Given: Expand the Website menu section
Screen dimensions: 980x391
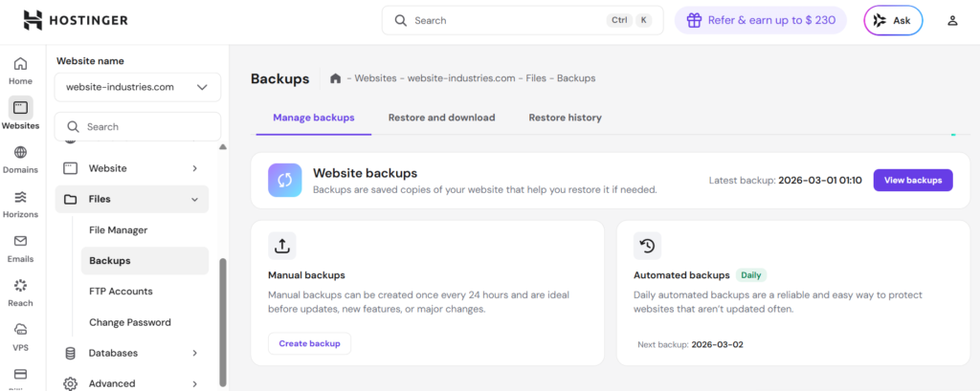Looking at the screenshot, I should click(132, 168).
